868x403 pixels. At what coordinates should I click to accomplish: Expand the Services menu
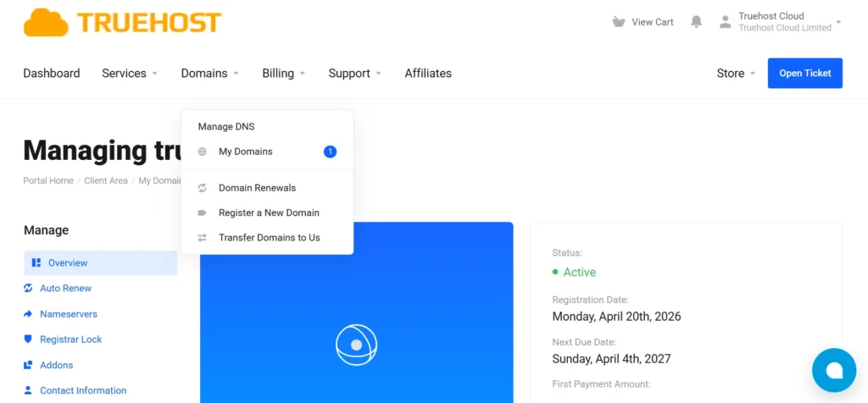[x=130, y=73]
